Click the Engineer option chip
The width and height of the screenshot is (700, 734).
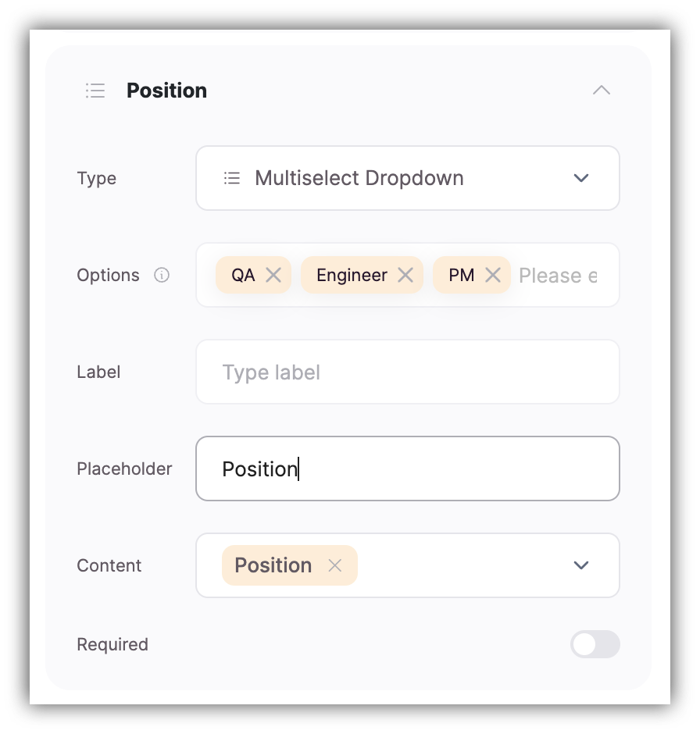click(352, 275)
